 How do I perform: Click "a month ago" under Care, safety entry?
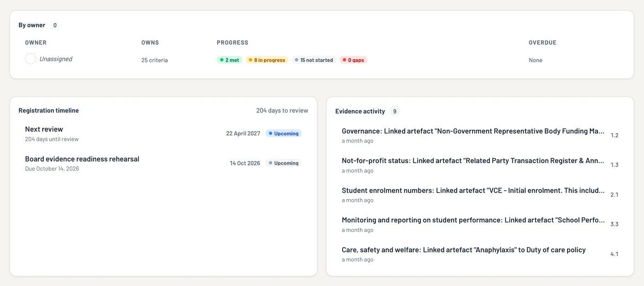[357, 260]
